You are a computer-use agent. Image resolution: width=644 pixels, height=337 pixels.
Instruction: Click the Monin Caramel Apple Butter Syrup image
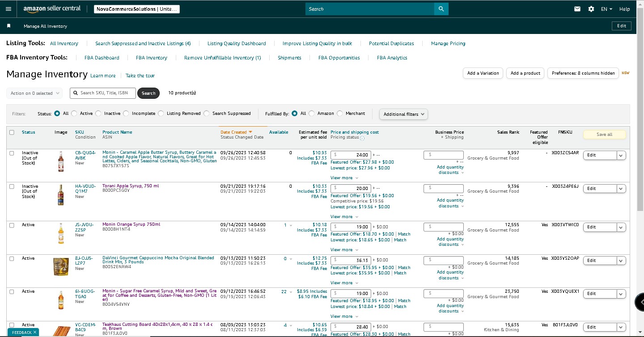point(61,161)
